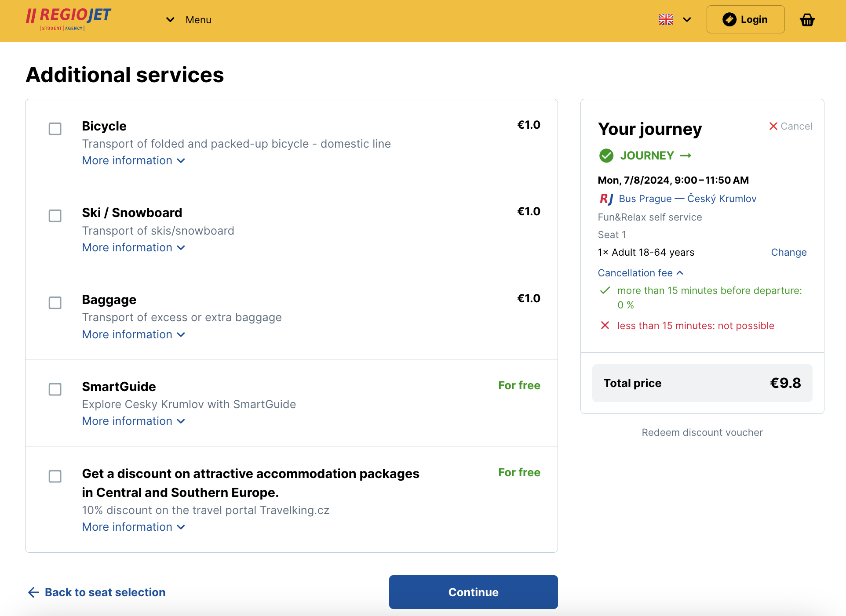846x616 pixels.
Task: Tick the SmartGuide checkbox
Action: pos(55,389)
